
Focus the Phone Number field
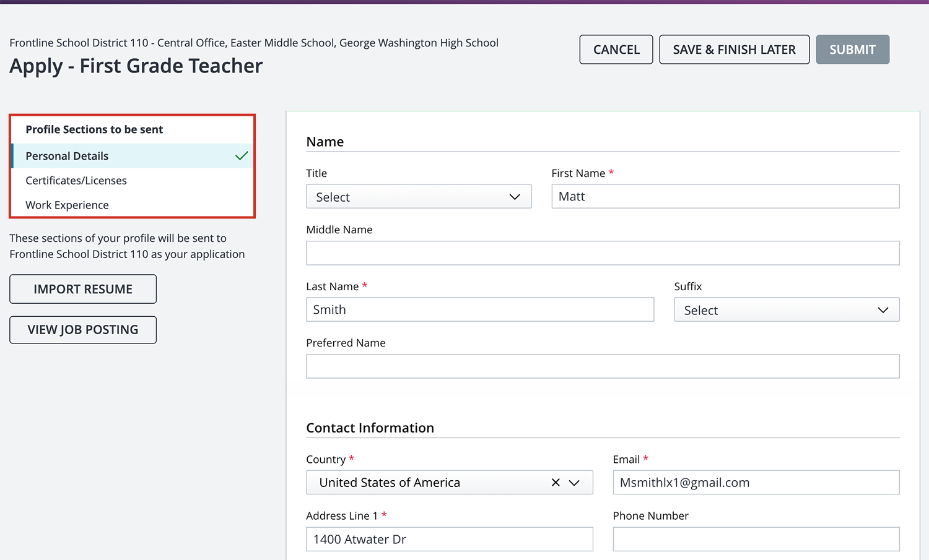coord(756,539)
